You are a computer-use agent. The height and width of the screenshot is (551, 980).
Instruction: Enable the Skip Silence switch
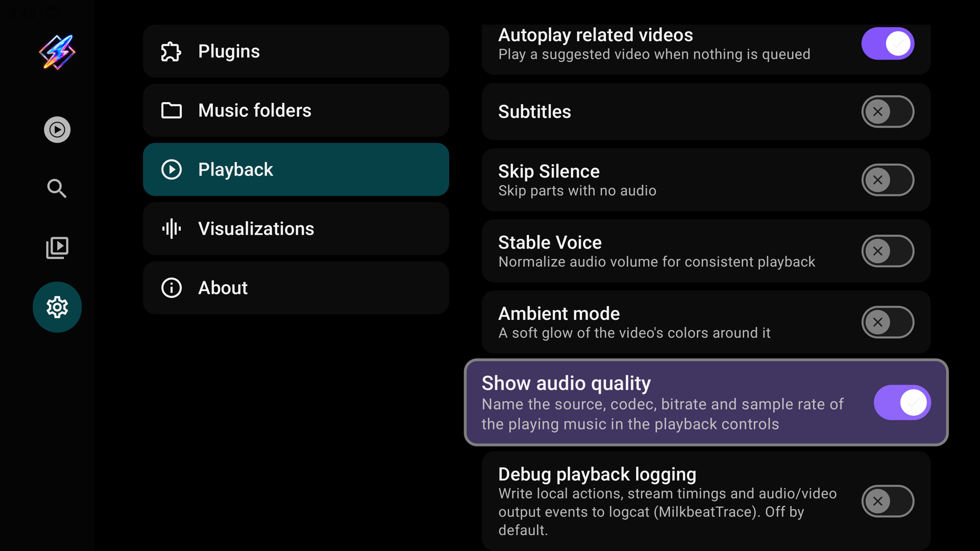888,180
